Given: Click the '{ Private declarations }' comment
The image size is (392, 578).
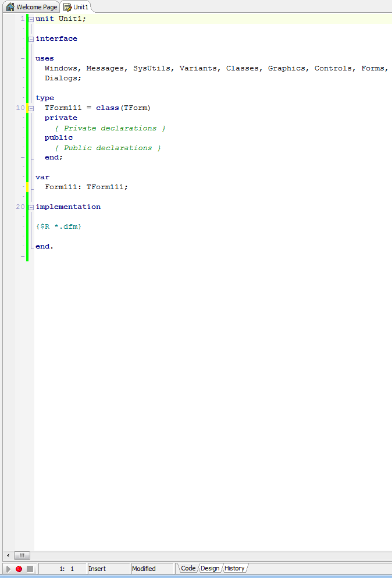Looking at the screenshot, I should tap(110, 128).
